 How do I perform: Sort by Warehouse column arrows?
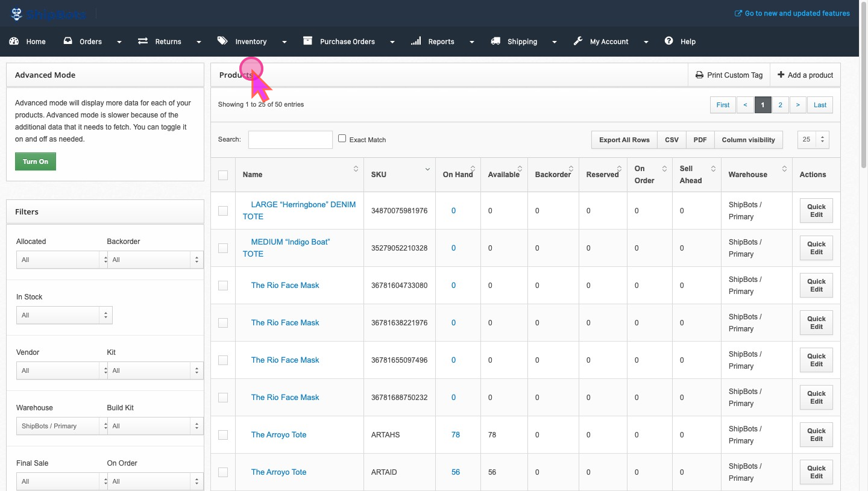[784, 169]
